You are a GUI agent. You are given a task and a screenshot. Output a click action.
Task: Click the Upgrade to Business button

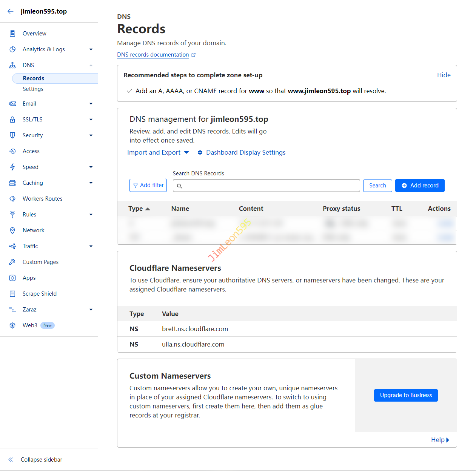[405, 395]
